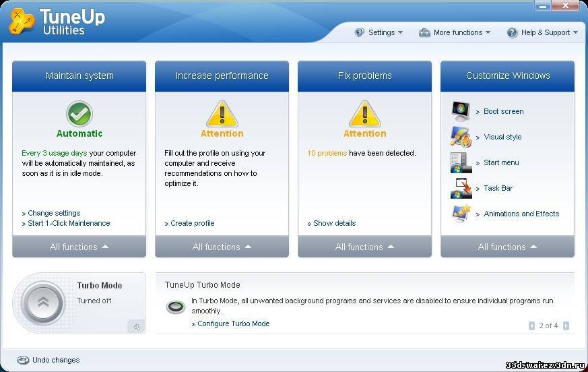This screenshot has height=372, width=588.
Task: Click the Visual style paint icon
Action: pyautogui.click(x=461, y=137)
